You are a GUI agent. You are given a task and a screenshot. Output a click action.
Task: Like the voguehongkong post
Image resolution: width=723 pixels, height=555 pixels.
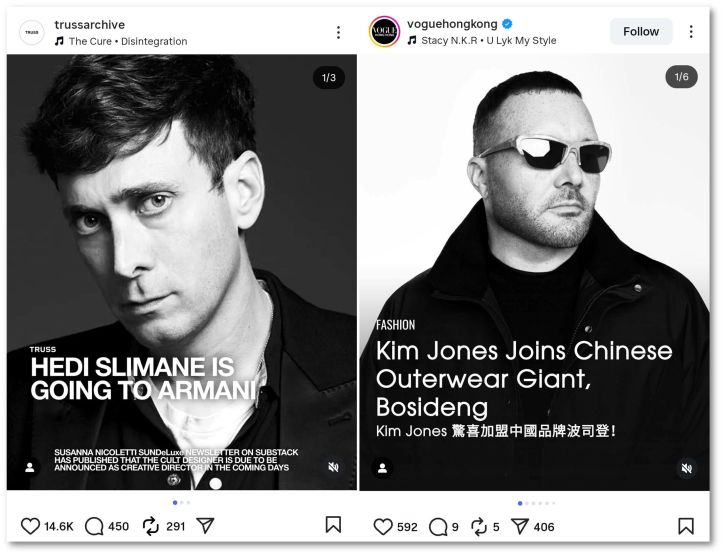383,526
